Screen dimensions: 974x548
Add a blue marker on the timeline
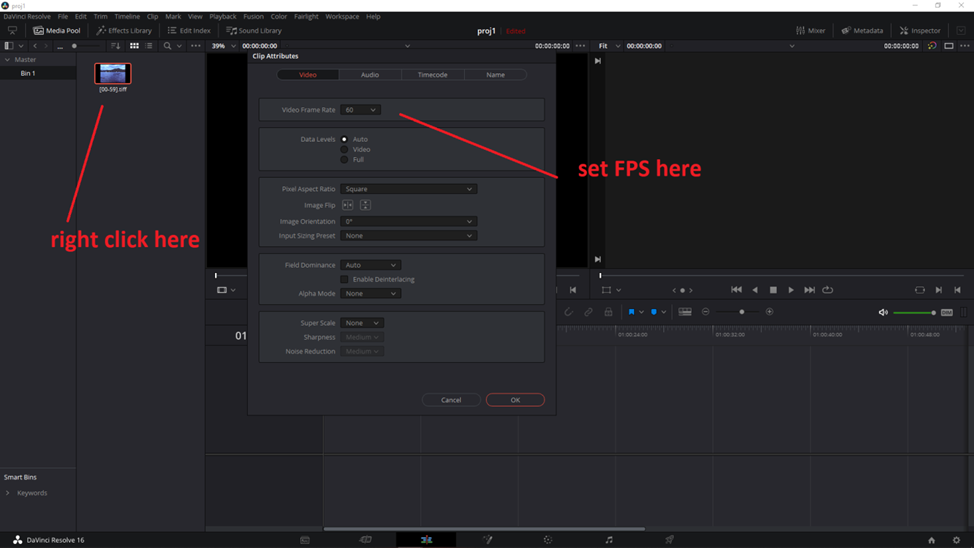[x=653, y=312]
